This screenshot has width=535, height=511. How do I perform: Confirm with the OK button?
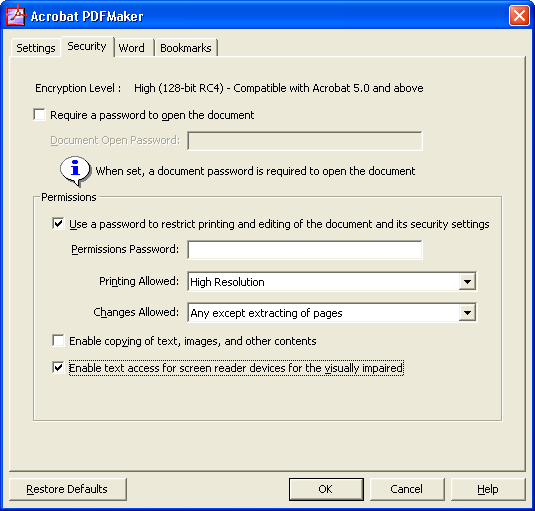(x=326, y=489)
